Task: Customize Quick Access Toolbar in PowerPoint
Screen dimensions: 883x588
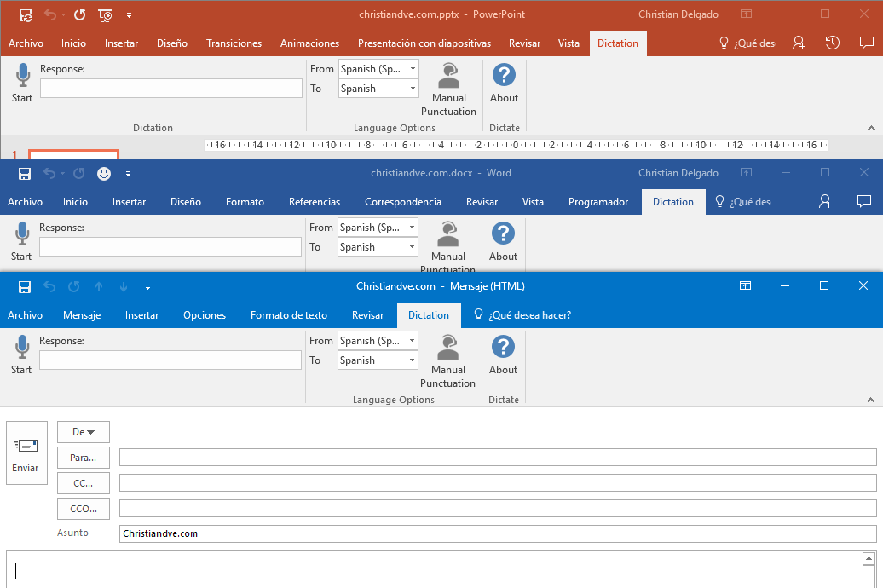Action: pos(129,16)
